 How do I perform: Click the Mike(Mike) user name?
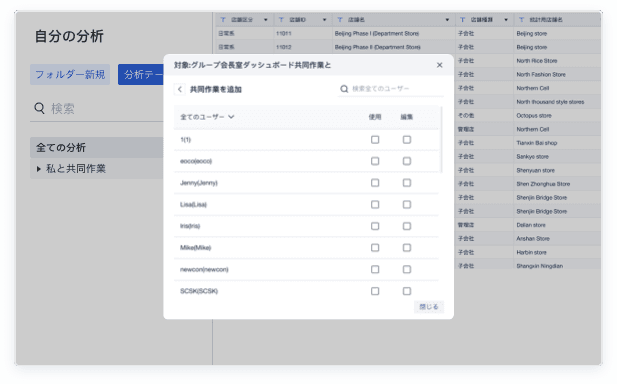click(196, 248)
